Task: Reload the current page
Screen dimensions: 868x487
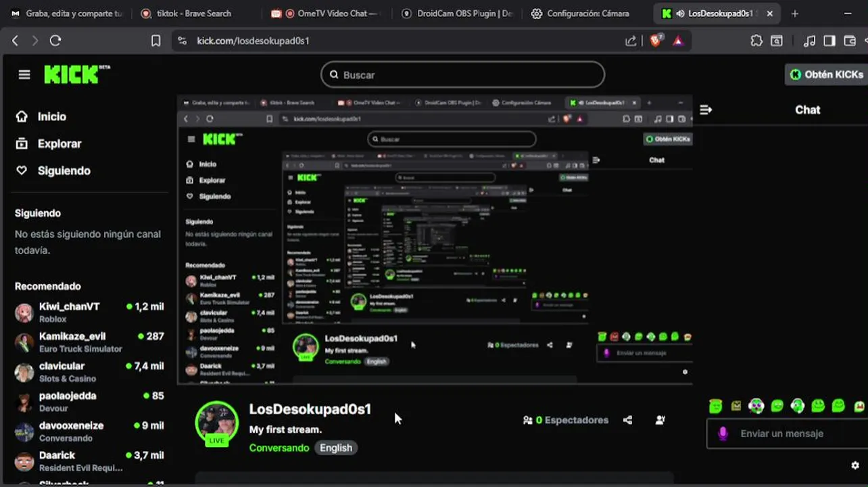Action: pyautogui.click(x=55, y=41)
